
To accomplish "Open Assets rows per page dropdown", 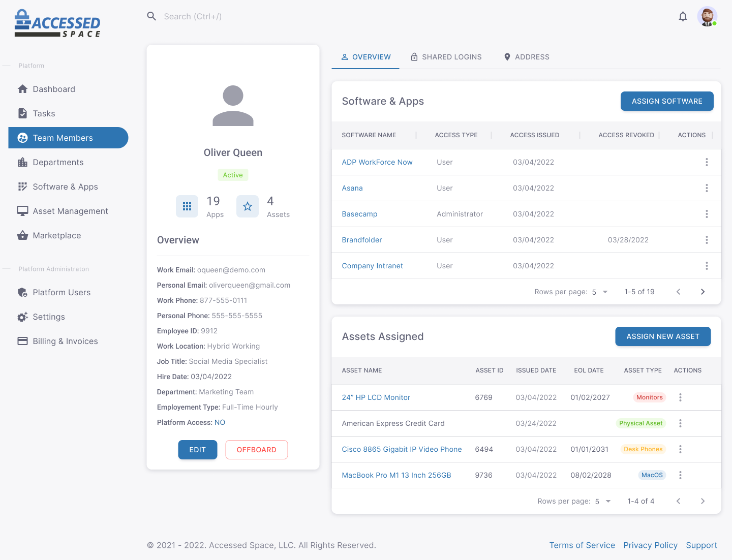I will (x=603, y=501).
